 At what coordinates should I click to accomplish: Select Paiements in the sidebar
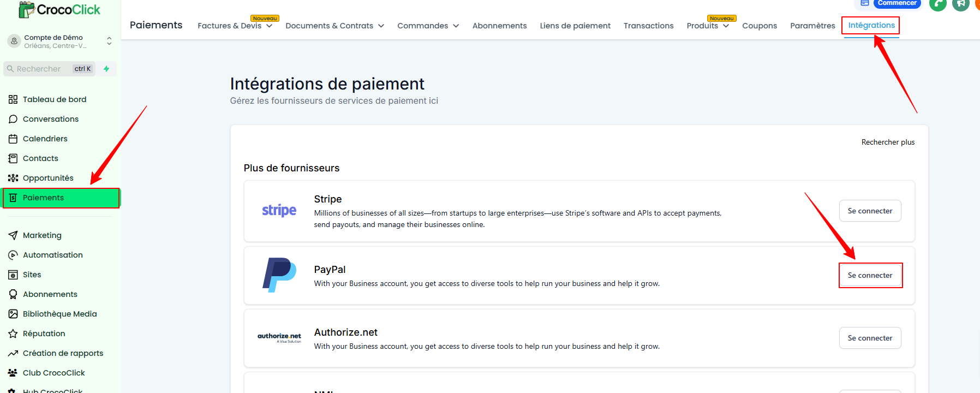pos(61,198)
